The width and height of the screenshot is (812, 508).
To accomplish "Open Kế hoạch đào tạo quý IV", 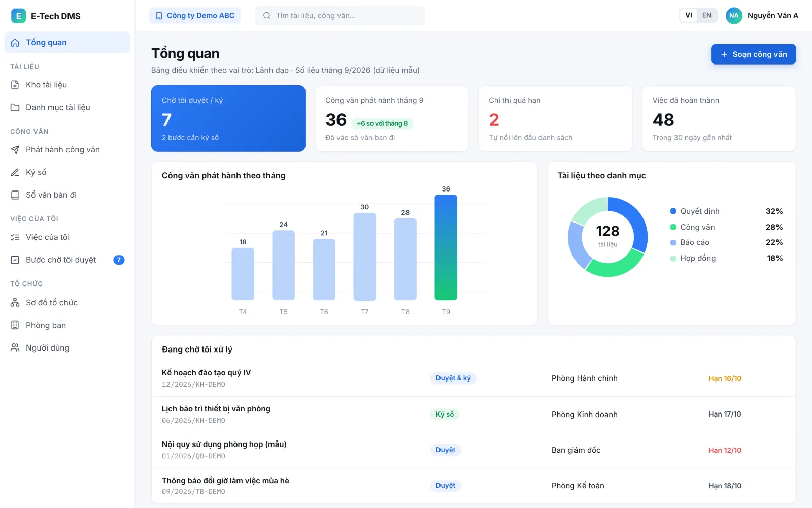I will tap(207, 373).
